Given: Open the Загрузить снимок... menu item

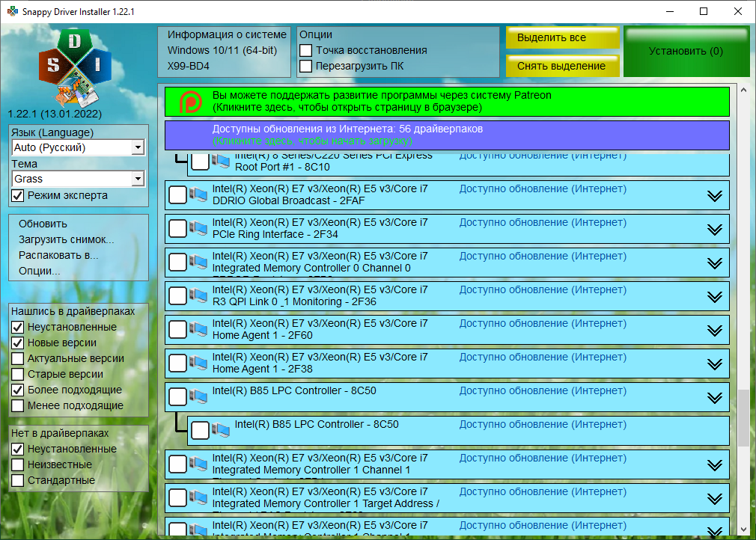Looking at the screenshot, I should (x=66, y=239).
